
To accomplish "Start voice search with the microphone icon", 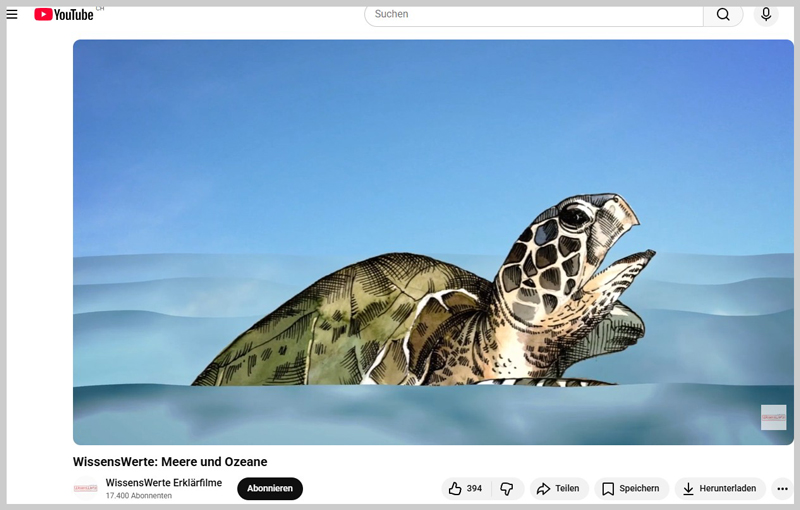I will pyautogui.click(x=766, y=14).
